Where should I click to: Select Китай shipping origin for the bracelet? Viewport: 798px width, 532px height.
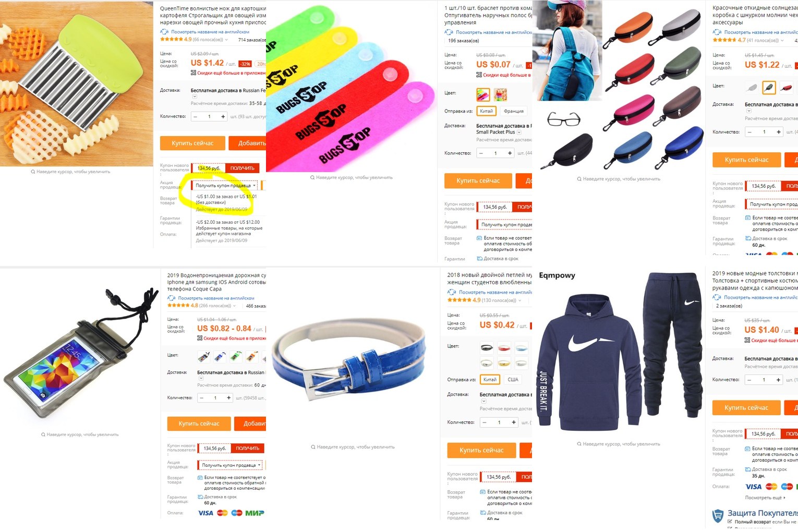click(487, 111)
